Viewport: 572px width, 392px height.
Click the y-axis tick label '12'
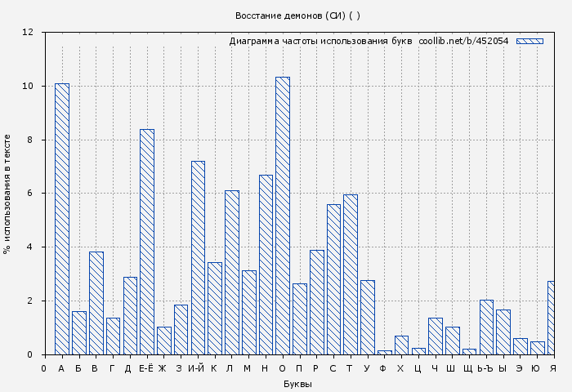coord(28,33)
